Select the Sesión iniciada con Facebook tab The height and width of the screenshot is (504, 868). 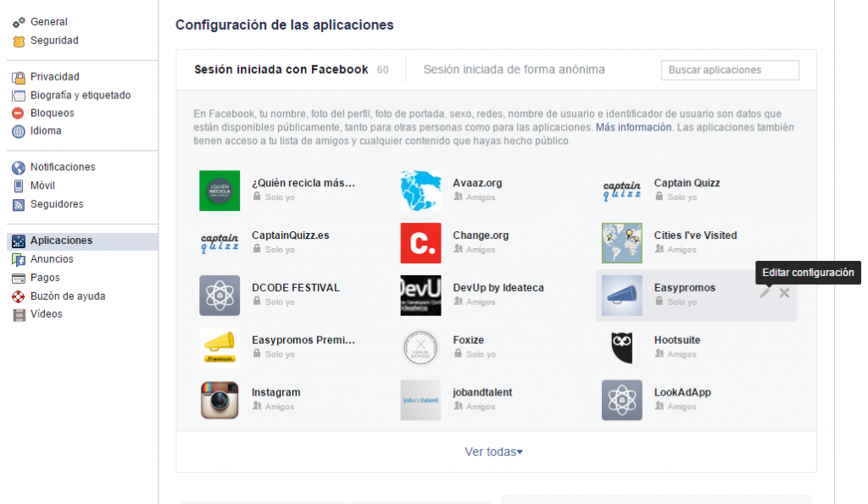[x=281, y=69]
